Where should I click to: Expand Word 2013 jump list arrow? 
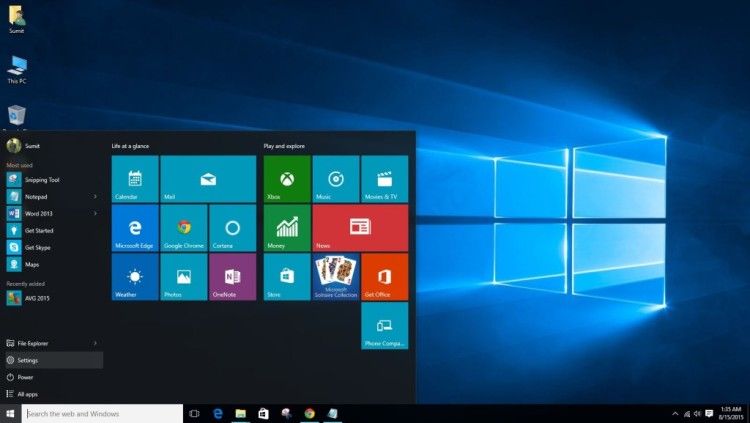(x=95, y=213)
